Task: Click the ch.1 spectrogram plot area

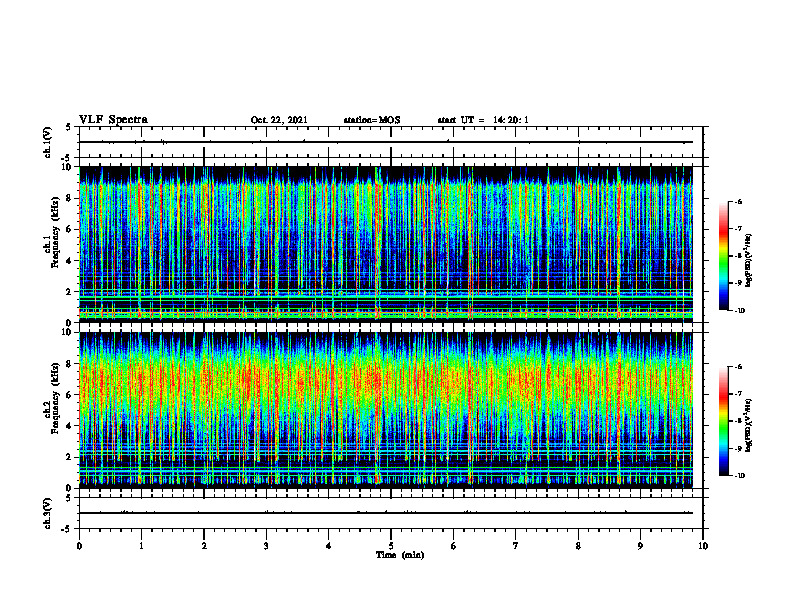Action: click(386, 244)
